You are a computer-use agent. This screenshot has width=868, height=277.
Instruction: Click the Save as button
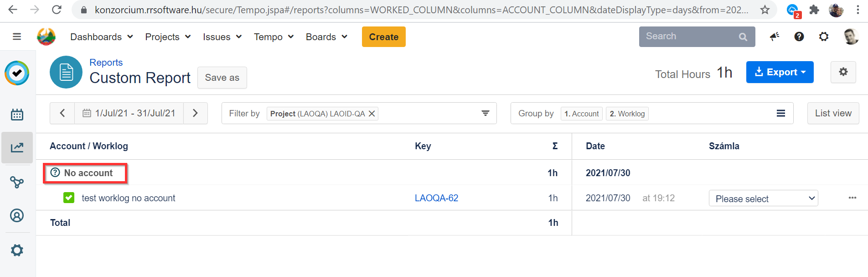point(222,78)
